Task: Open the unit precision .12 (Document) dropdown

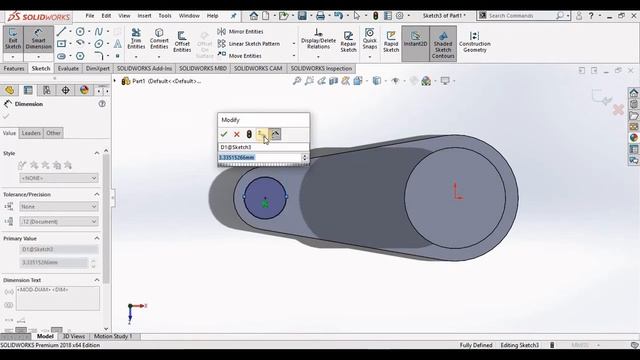Action: 59,222
